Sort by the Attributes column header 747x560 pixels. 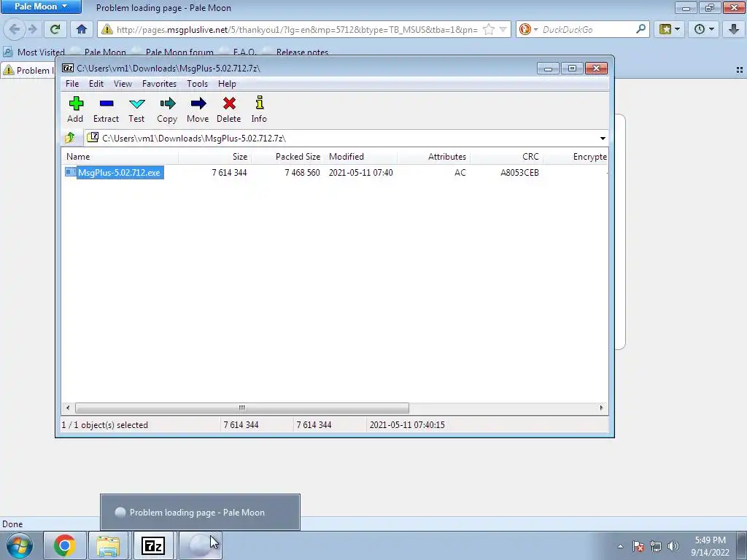click(x=433, y=157)
